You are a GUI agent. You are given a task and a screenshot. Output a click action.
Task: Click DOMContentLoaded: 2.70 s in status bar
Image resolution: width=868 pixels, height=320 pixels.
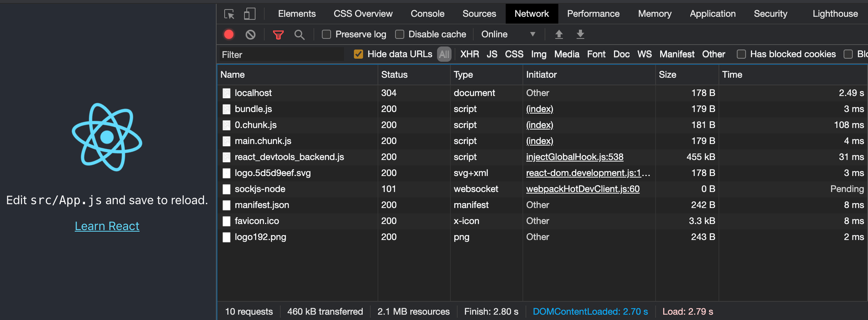pos(590,312)
